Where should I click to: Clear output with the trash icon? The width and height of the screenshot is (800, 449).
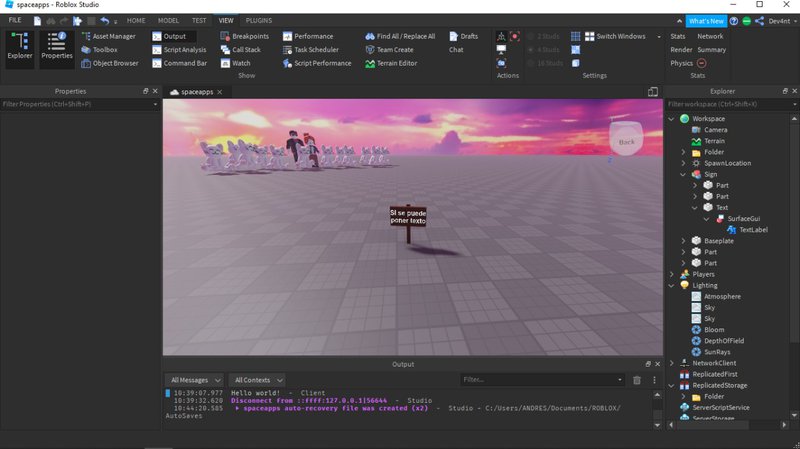tap(637, 380)
